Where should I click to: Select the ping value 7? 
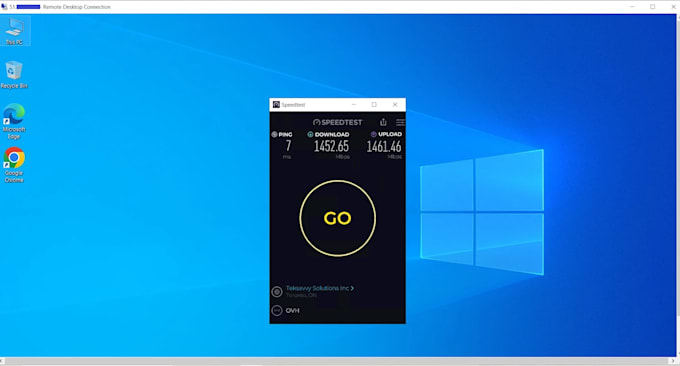288,146
